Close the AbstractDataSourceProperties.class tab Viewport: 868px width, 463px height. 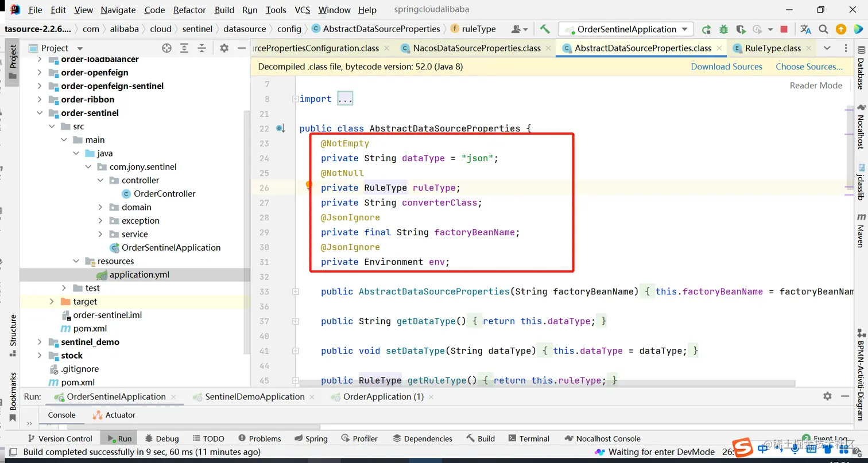pyautogui.click(x=719, y=49)
